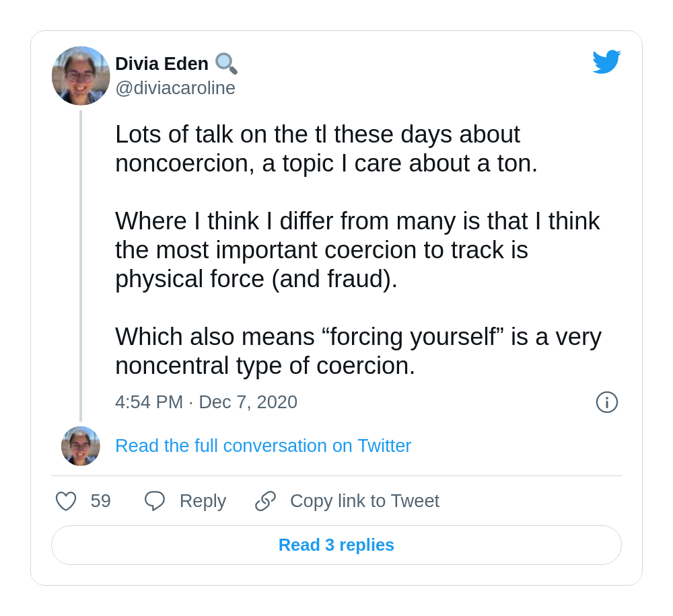Select Copy link to Tweet text
Image resolution: width=673 pixels, height=616 pixels.
pyautogui.click(x=365, y=501)
